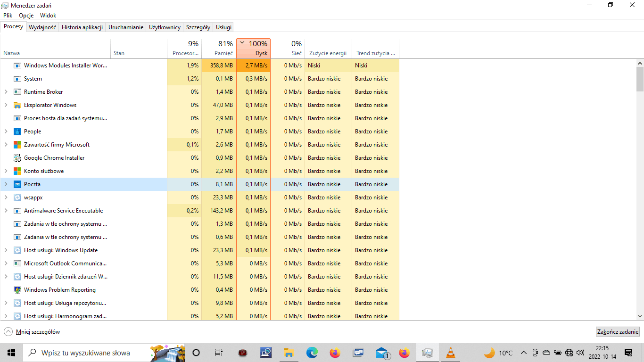Viewport: 644px width, 362px height.
Task: Sort by the Stan column header
Action: (x=139, y=49)
